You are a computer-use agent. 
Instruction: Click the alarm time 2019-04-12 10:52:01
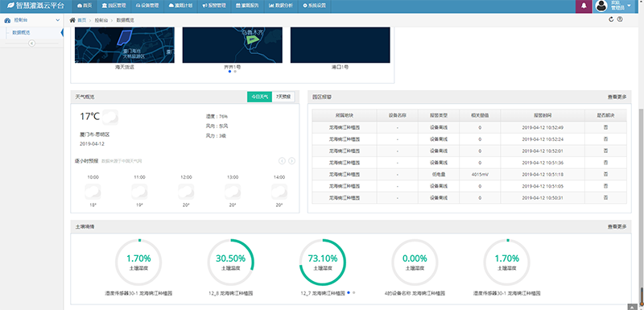pos(543,151)
